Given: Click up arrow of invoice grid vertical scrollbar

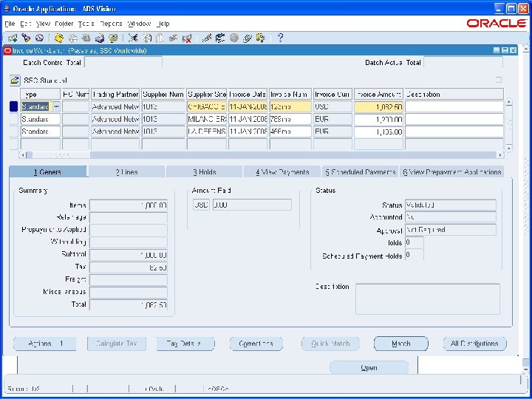Looking at the screenshot, I should click(508, 102).
